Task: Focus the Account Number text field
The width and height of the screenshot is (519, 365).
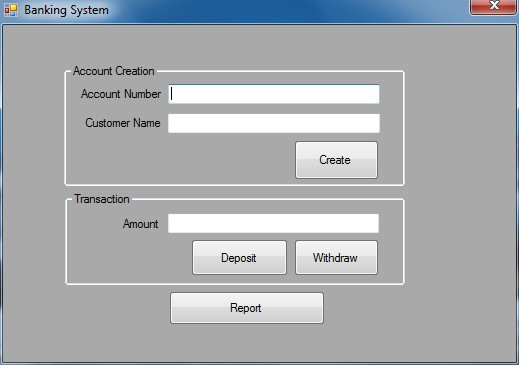Action: click(x=274, y=94)
